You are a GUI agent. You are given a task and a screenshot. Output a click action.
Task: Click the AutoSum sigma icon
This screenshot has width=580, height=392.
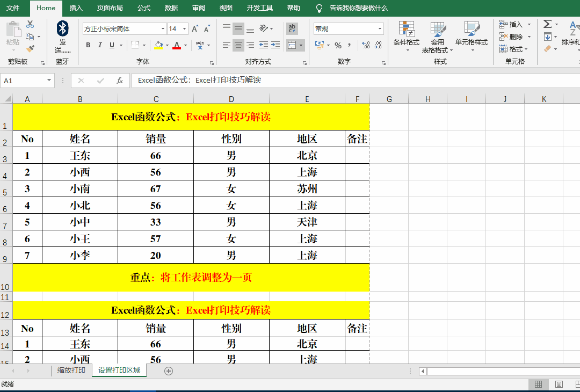547,24
